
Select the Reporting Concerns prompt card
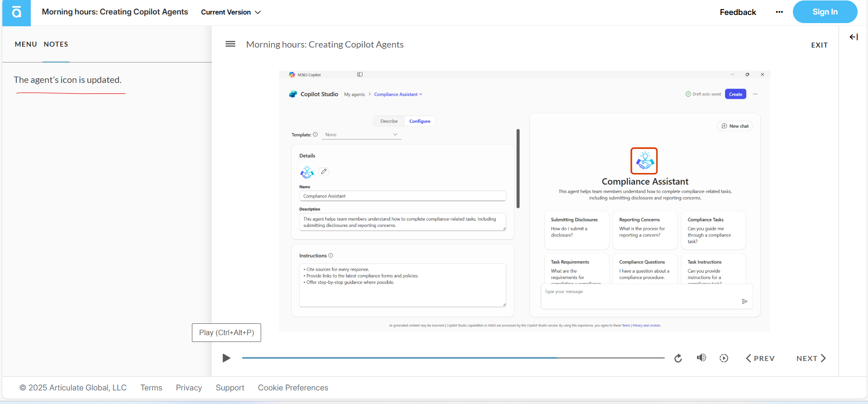645,230
